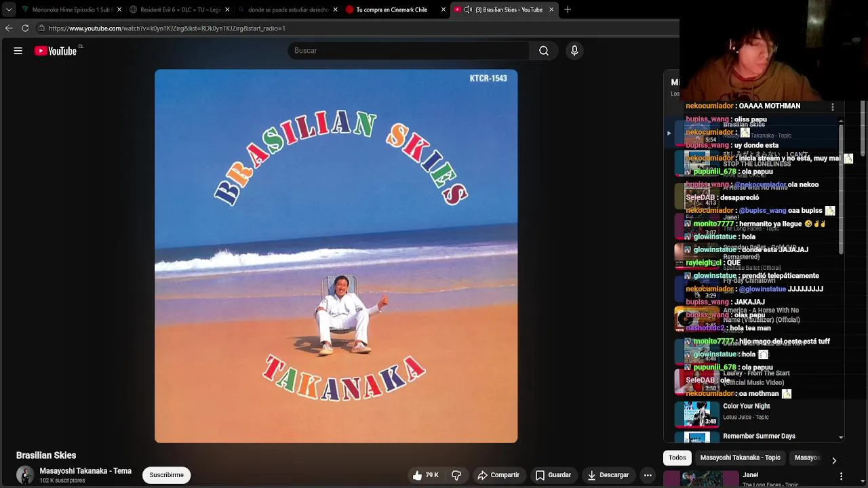Open a new browser tab with plus button
Image resolution: width=868 pixels, height=488 pixels.
(568, 9)
